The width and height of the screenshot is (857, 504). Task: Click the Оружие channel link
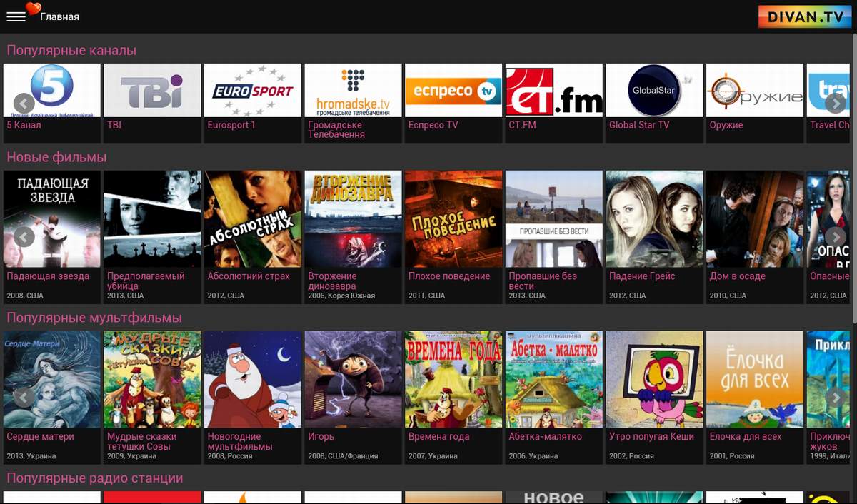click(726, 125)
